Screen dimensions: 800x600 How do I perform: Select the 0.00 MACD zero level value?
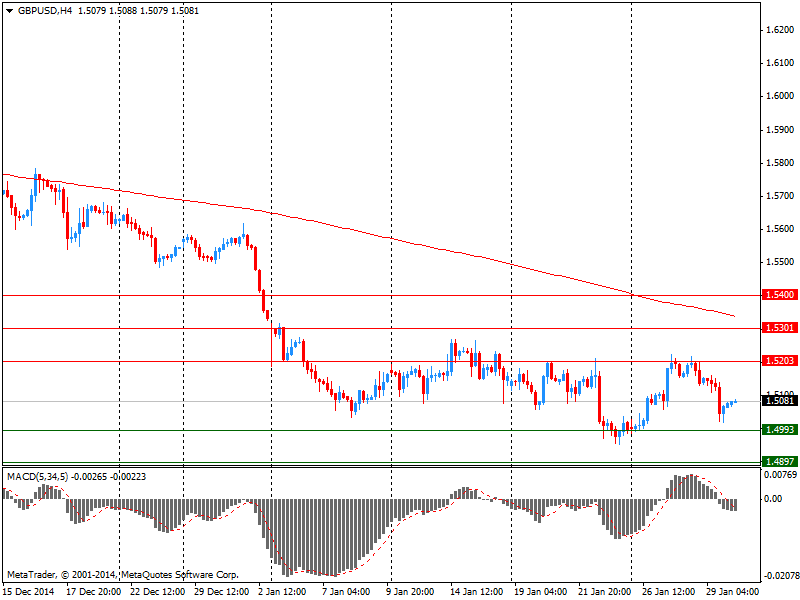click(774, 498)
